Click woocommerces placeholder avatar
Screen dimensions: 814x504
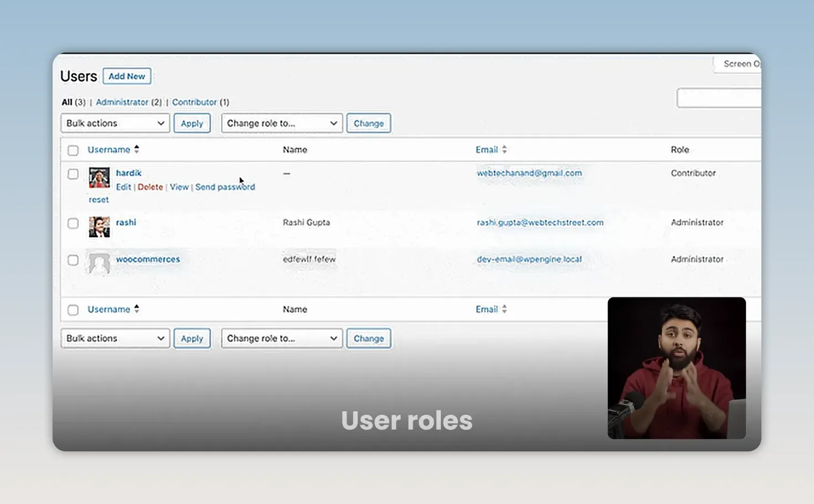pyautogui.click(x=99, y=264)
